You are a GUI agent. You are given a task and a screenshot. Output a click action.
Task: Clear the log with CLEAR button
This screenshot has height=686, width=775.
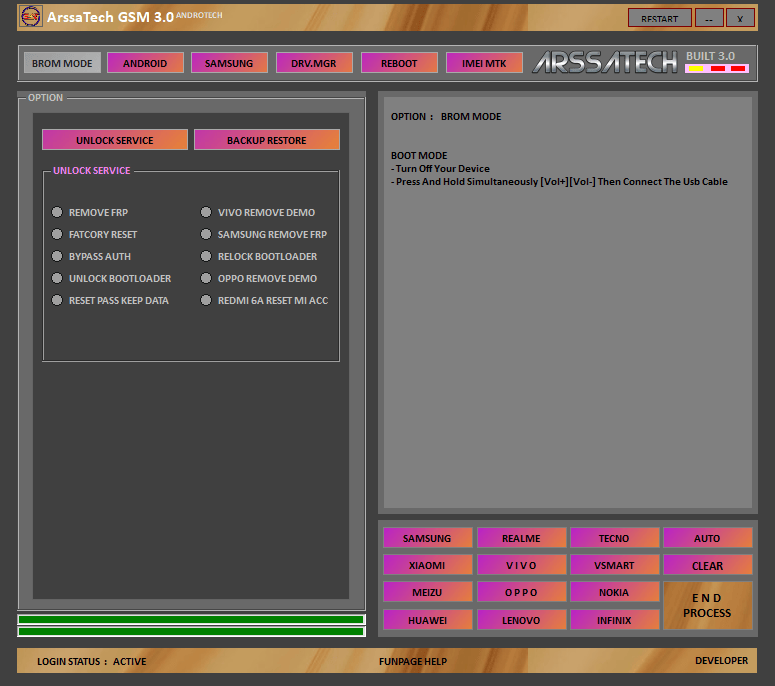[707, 565]
